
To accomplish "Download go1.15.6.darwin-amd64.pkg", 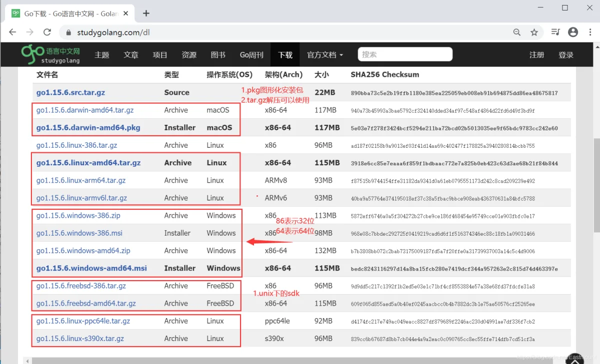I will point(88,128).
